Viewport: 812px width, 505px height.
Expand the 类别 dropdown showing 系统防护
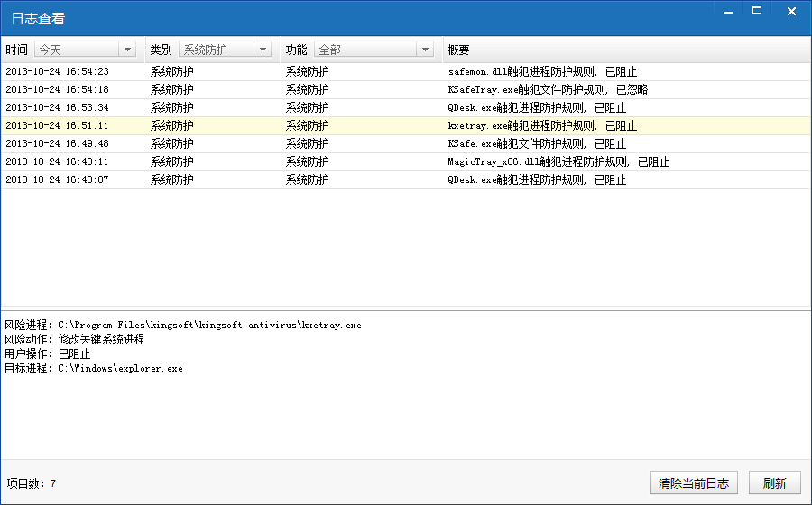pos(225,50)
